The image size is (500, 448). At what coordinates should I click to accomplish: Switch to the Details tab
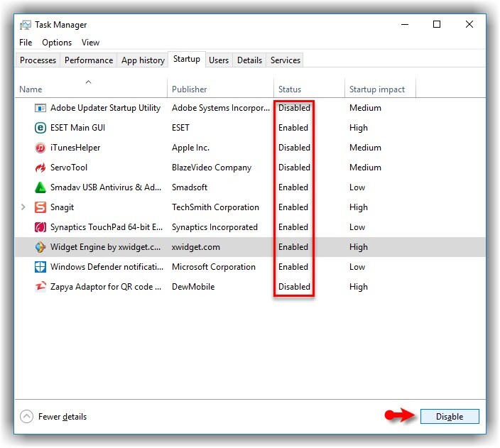[249, 60]
